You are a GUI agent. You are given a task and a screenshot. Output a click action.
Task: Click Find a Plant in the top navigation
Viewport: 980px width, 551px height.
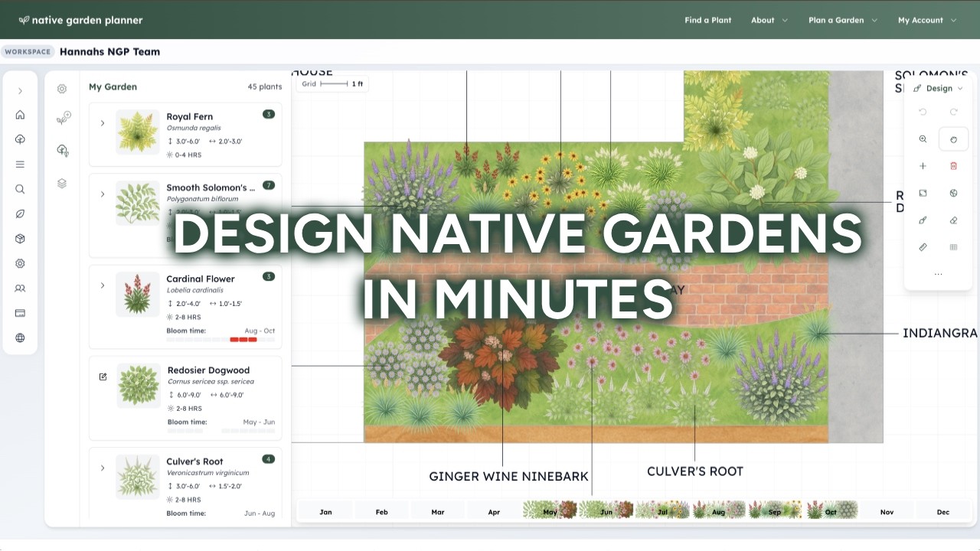[707, 21]
